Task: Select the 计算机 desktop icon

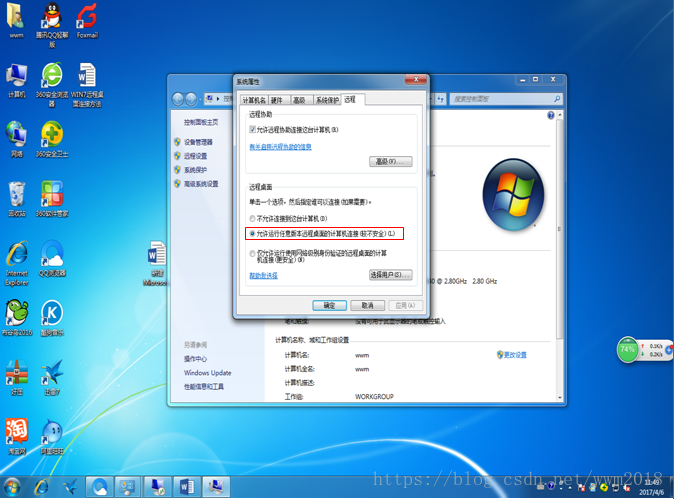Action: coord(16,80)
